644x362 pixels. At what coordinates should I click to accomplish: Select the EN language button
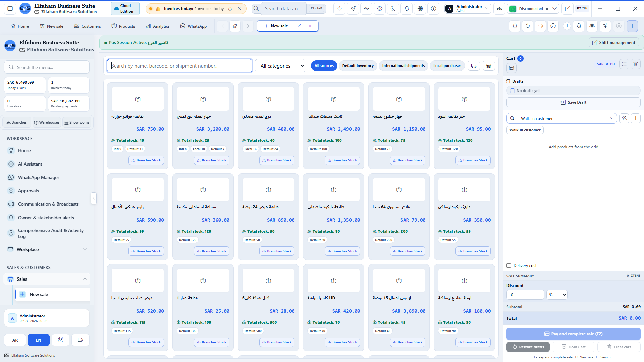coord(39,340)
